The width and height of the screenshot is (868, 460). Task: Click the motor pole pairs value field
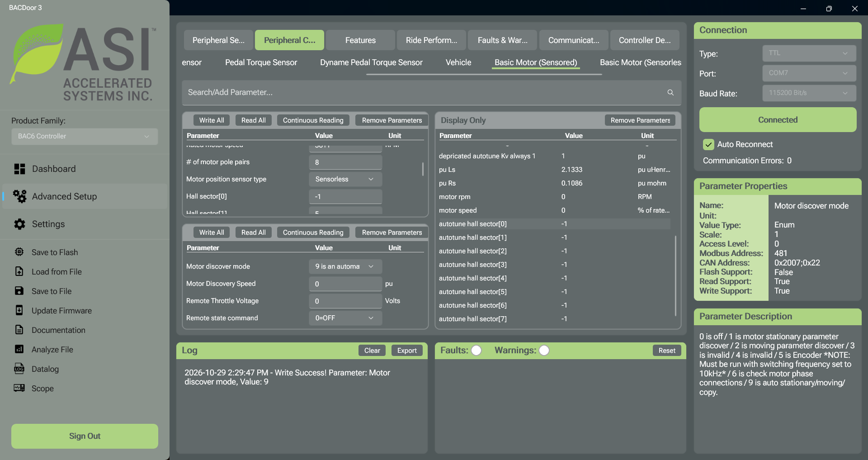click(345, 162)
